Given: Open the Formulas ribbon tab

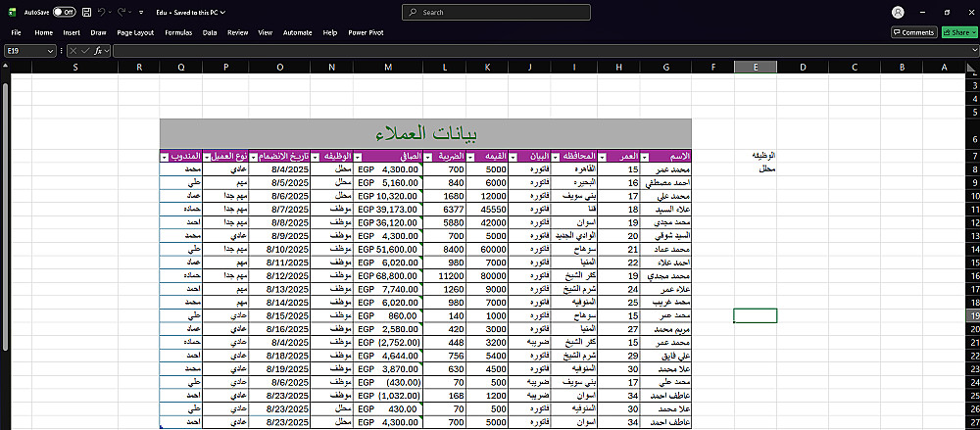Looking at the screenshot, I should [178, 32].
